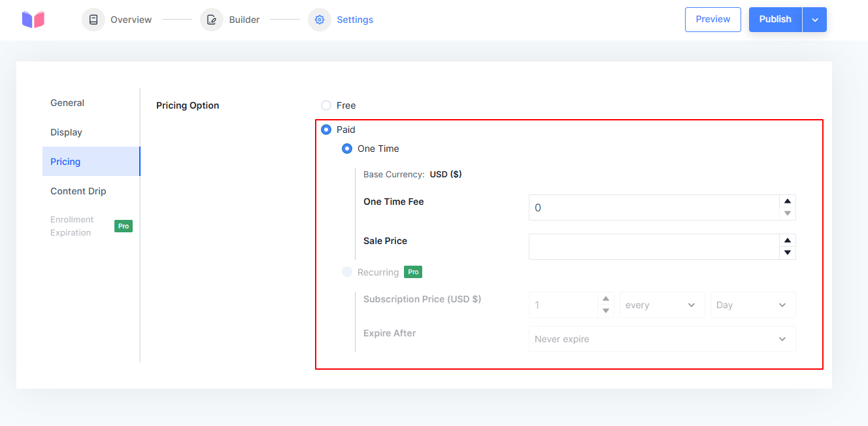The height and width of the screenshot is (426, 868).
Task: Click the 'Subscription Price (USD $)' label
Action: [x=422, y=299]
